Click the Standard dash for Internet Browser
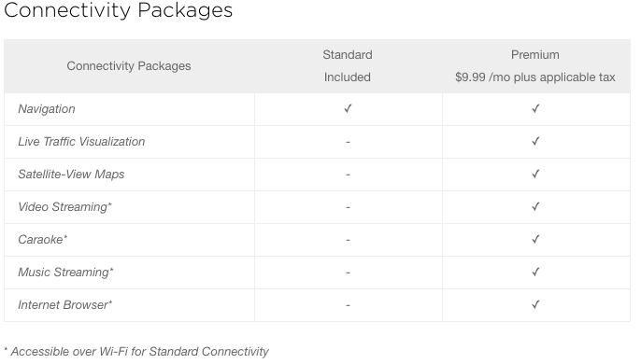 tap(348, 305)
